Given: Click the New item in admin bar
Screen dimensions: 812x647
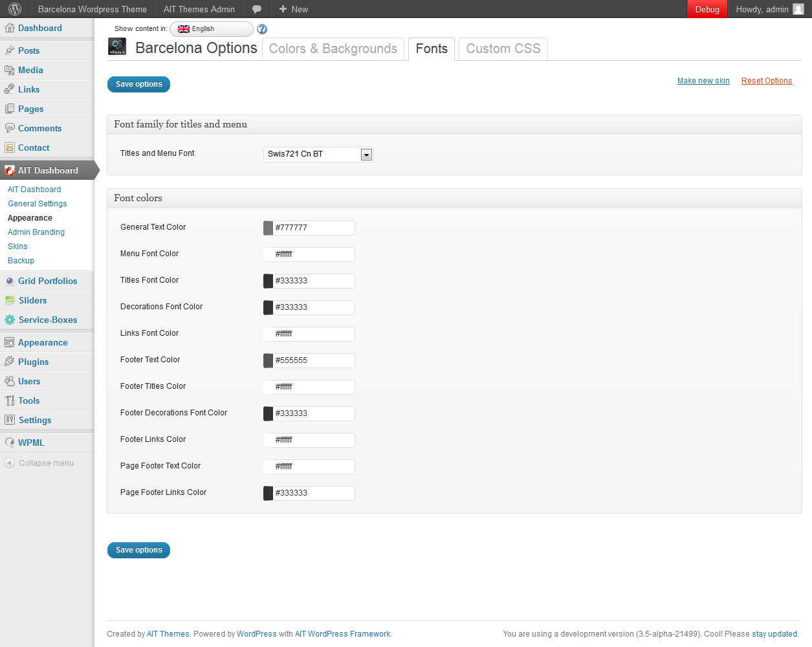Looking at the screenshot, I should click(x=293, y=9).
